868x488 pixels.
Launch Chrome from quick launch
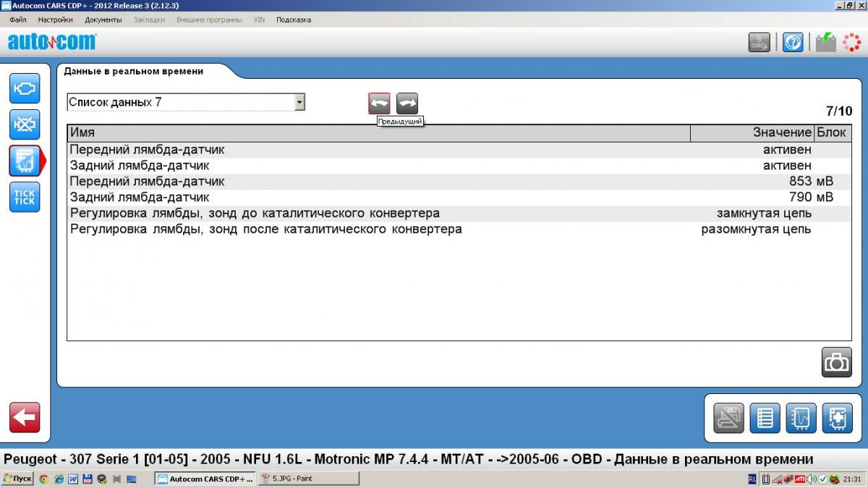tap(43, 479)
